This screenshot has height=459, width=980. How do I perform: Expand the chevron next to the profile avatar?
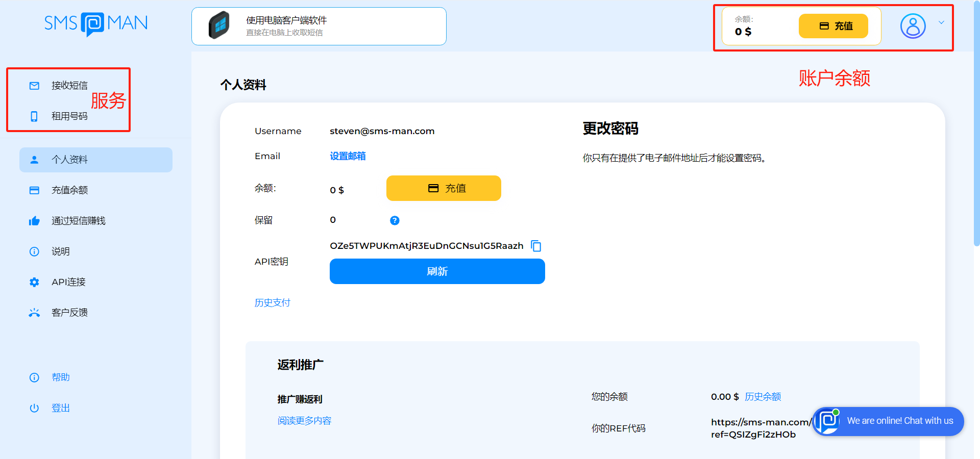[942, 23]
